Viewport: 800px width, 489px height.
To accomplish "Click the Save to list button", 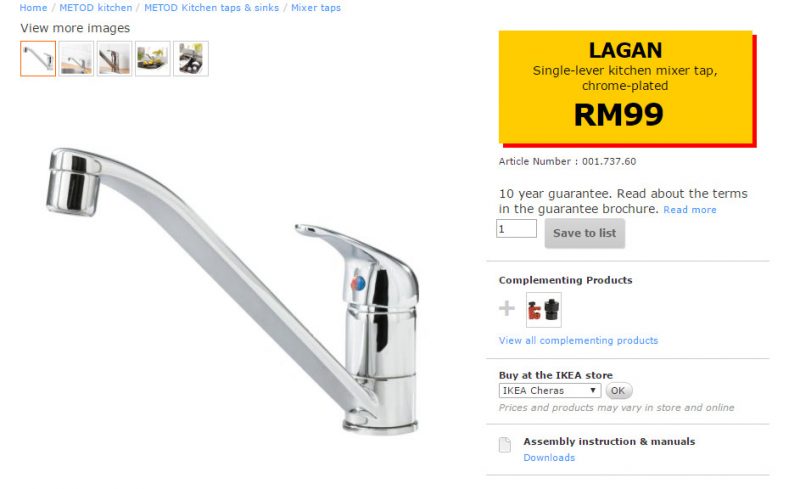I will (585, 233).
